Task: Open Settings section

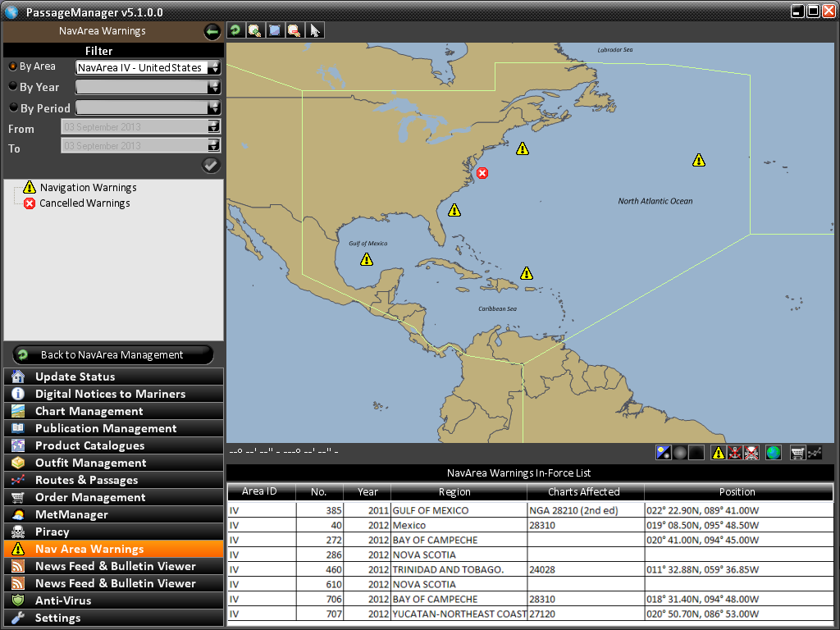Action: click(113, 618)
